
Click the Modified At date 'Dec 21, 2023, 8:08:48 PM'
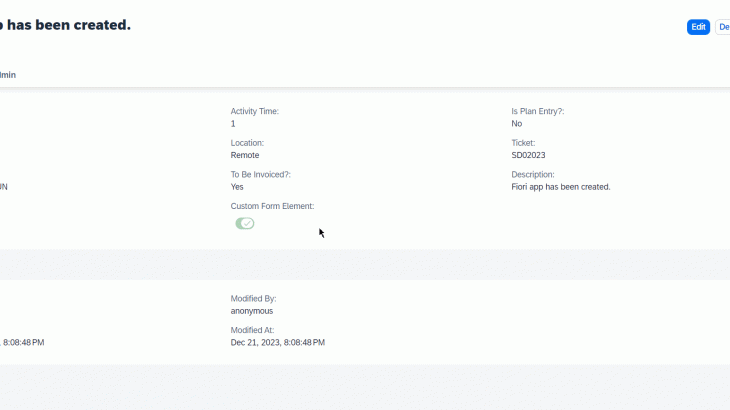(277, 343)
